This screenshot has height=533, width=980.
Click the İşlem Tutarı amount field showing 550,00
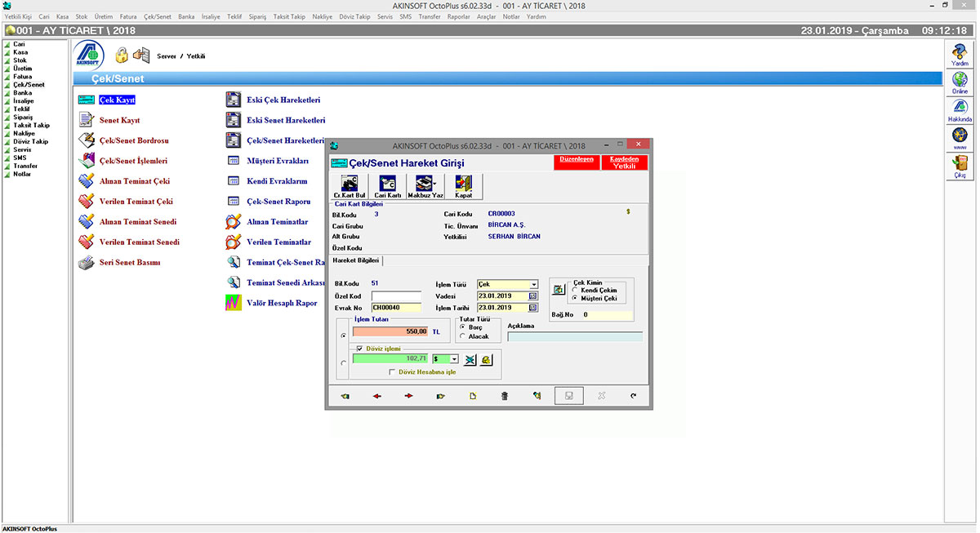[x=390, y=332]
